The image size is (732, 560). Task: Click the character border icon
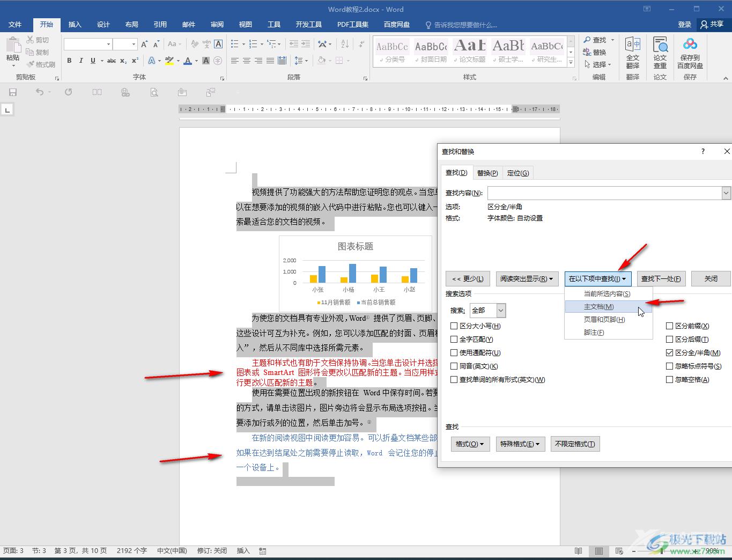pos(218,44)
